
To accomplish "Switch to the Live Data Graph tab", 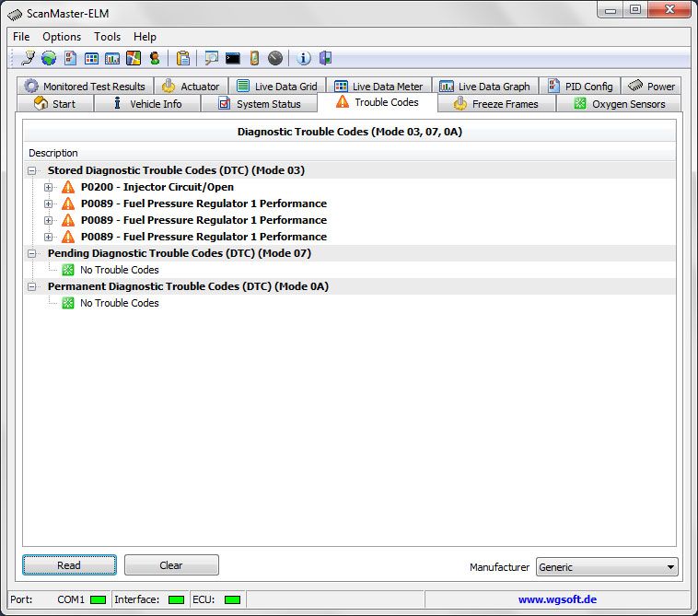I will click(x=485, y=87).
